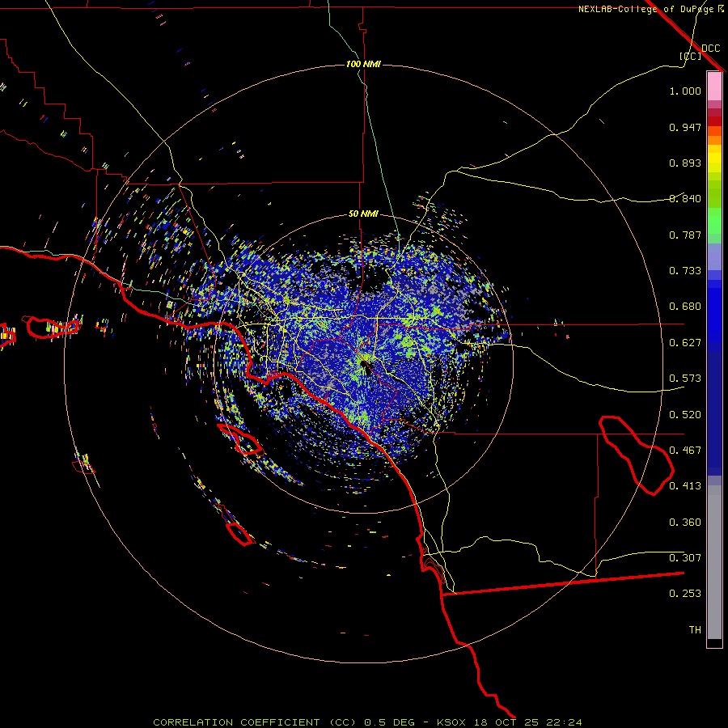728x728 pixels.
Task: Select the 0.253 scale value
Action: 685,594
